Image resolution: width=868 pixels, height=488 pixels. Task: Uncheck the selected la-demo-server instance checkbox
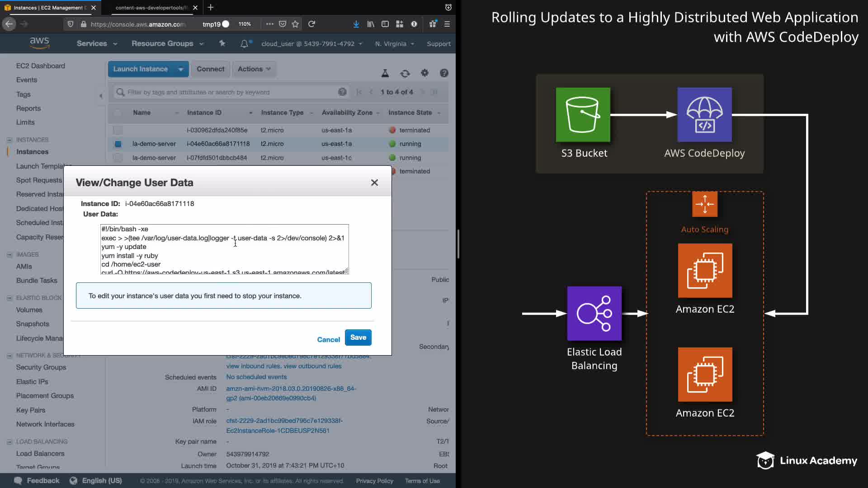click(118, 144)
